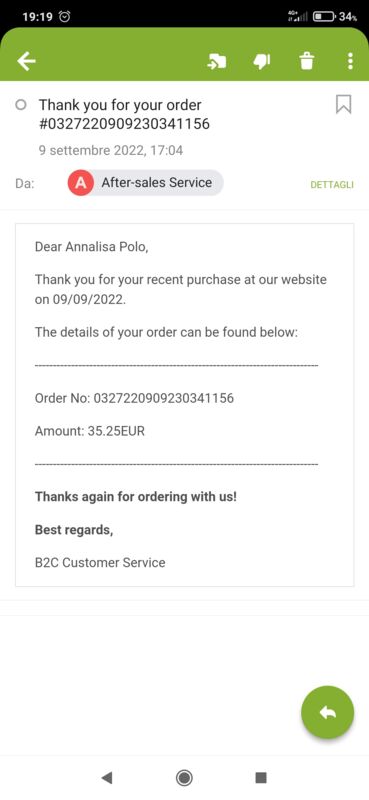This screenshot has height=800, width=369.
Task: Mark email as spam thumbs-down icon
Action: (x=261, y=62)
